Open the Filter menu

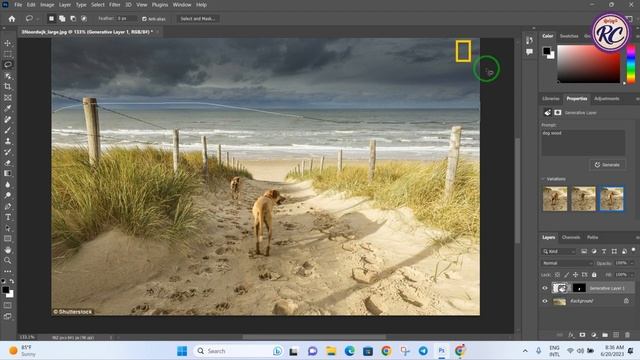(x=115, y=5)
